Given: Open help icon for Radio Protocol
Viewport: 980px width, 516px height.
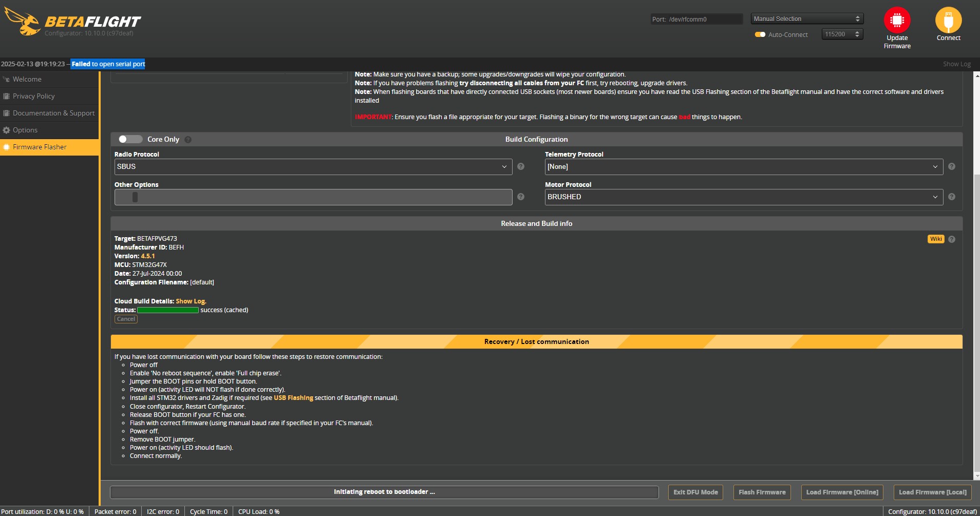Looking at the screenshot, I should tap(521, 166).
